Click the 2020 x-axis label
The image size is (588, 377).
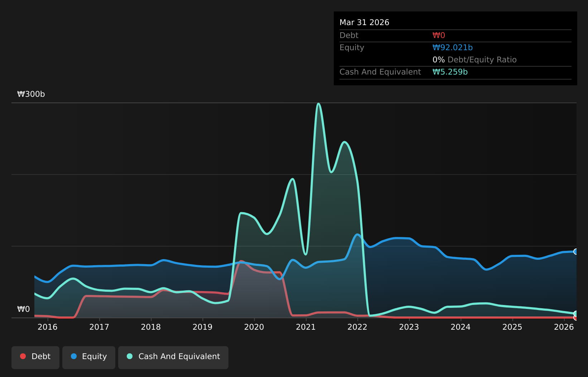254,327
